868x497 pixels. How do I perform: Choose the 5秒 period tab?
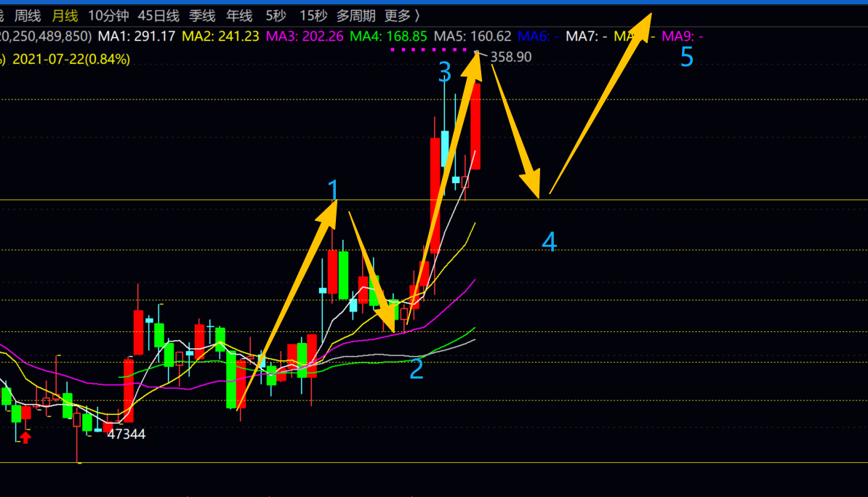point(276,15)
